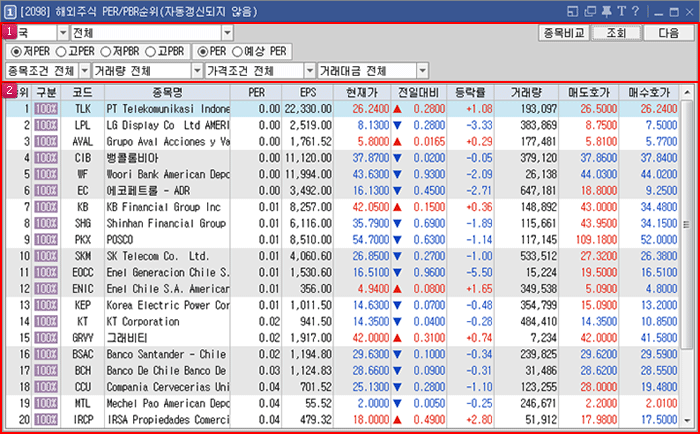700x434 pixels.
Task: Click the 100% badge in the GRVY row
Action: coord(46,338)
